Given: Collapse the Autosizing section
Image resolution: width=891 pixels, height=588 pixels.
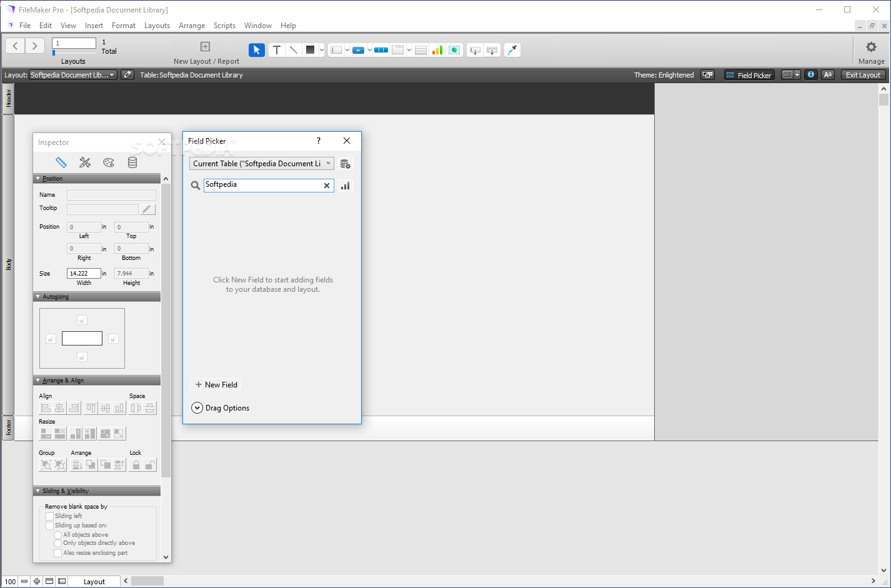Looking at the screenshot, I should pos(38,297).
